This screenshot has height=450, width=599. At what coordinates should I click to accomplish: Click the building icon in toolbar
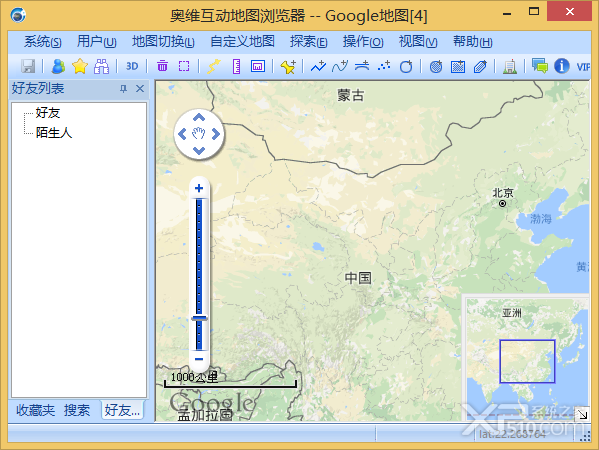(x=510, y=66)
